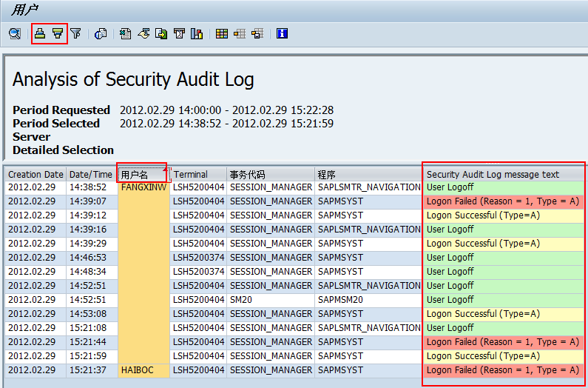
Task: Click the save layout icon
Action: [257, 33]
